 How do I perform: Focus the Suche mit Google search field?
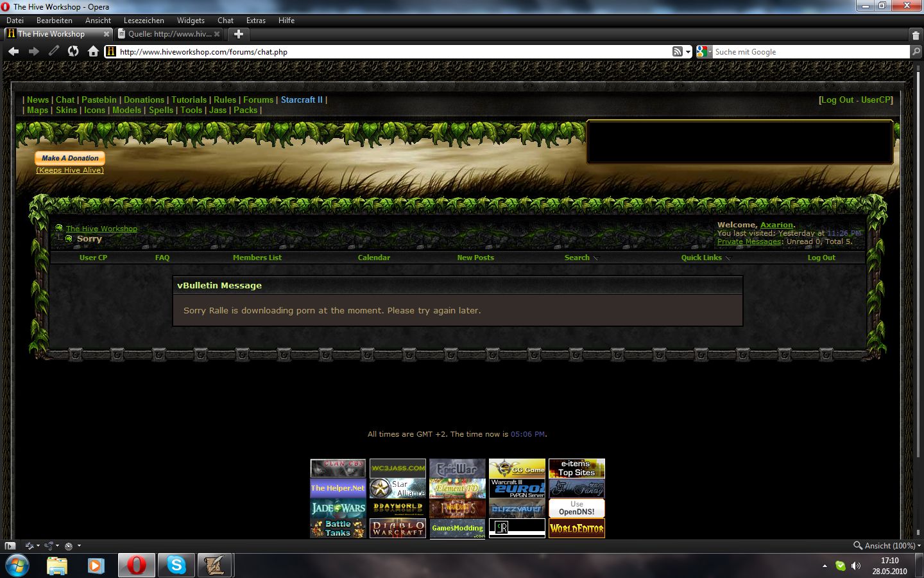pyautogui.click(x=812, y=52)
